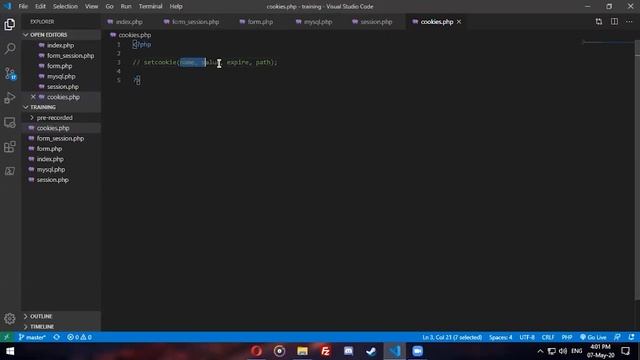Open Windows Action Center notifications
640x360 pixels.
click(x=626, y=351)
